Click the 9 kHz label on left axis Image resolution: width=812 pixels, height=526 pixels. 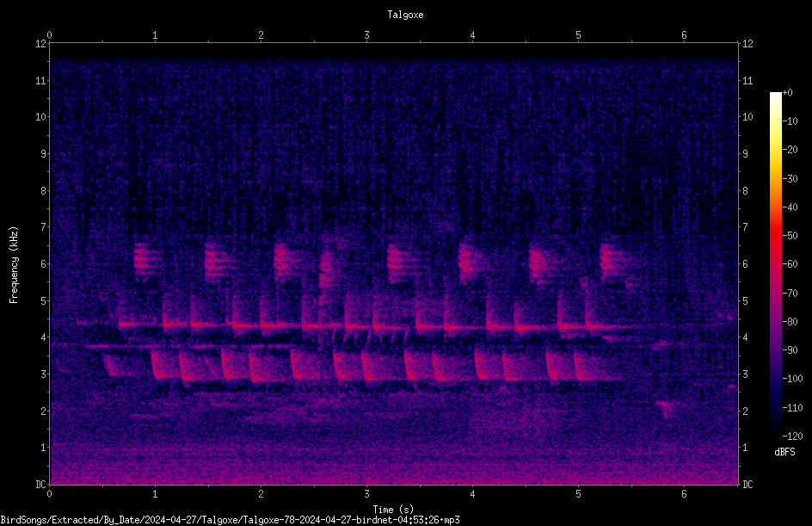point(43,153)
